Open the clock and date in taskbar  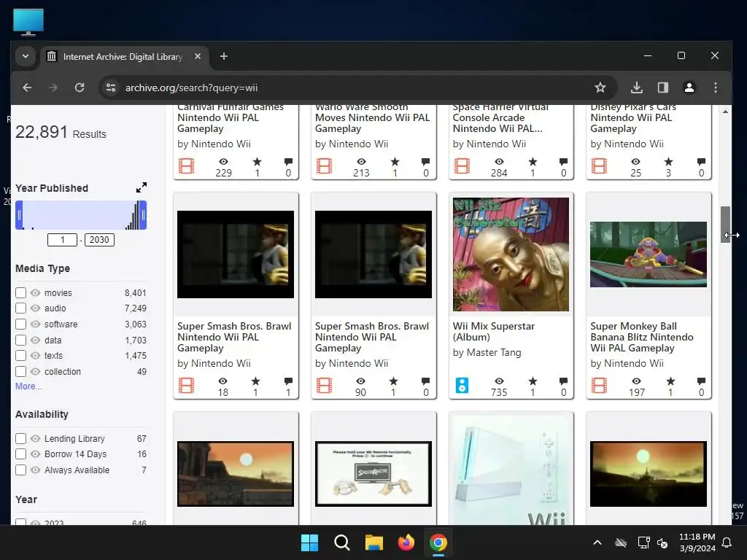click(x=697, y=542)
